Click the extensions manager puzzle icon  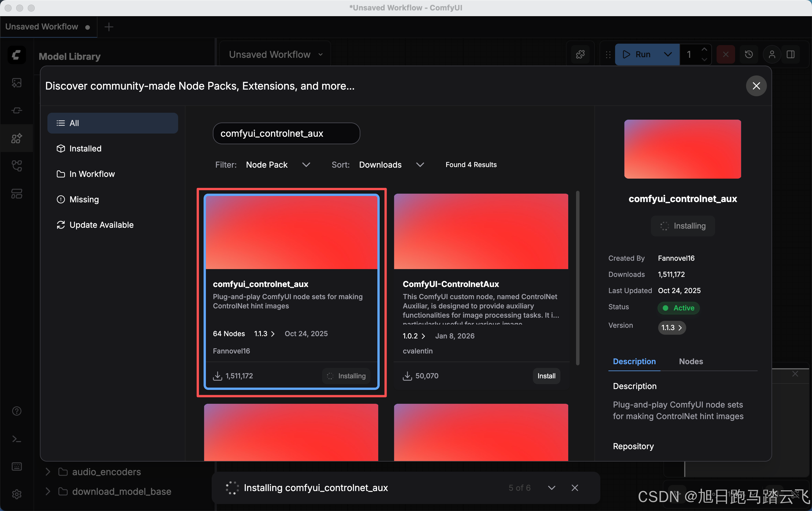580,54
